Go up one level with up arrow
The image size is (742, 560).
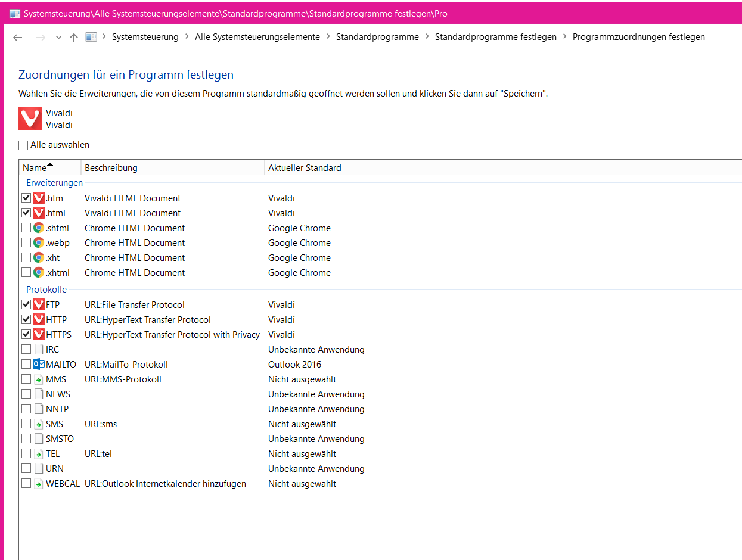click(x=74, y=37)
